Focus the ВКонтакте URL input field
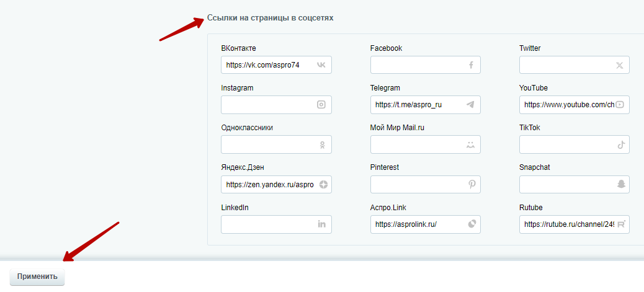The width and height of the screenshot is (644, 292). pyautogui.click(x=276, y=65)
